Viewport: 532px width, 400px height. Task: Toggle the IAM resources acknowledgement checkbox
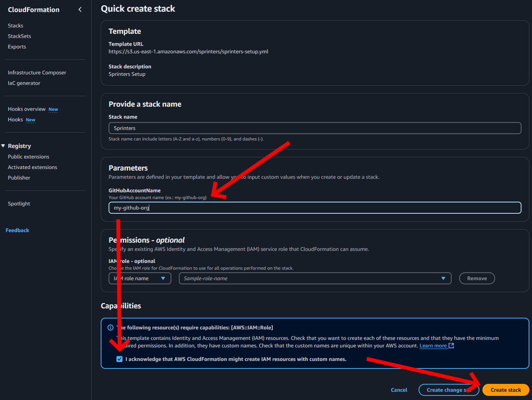pyautogui.click(x=119, y=359)
